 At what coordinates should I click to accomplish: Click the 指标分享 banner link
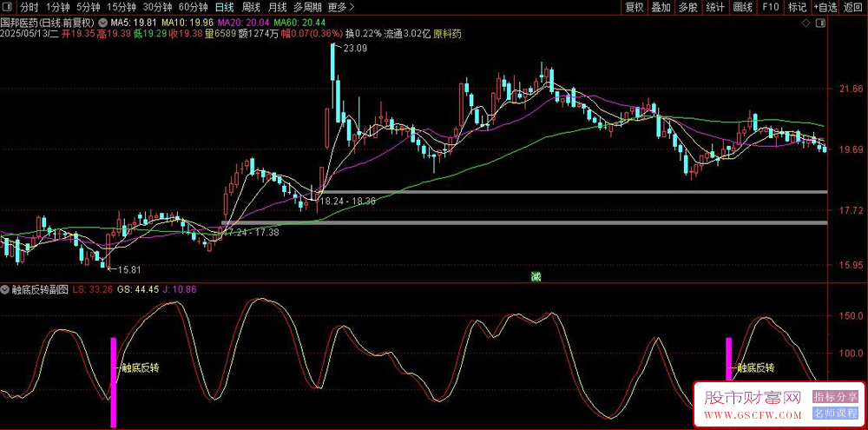[835, 396]
